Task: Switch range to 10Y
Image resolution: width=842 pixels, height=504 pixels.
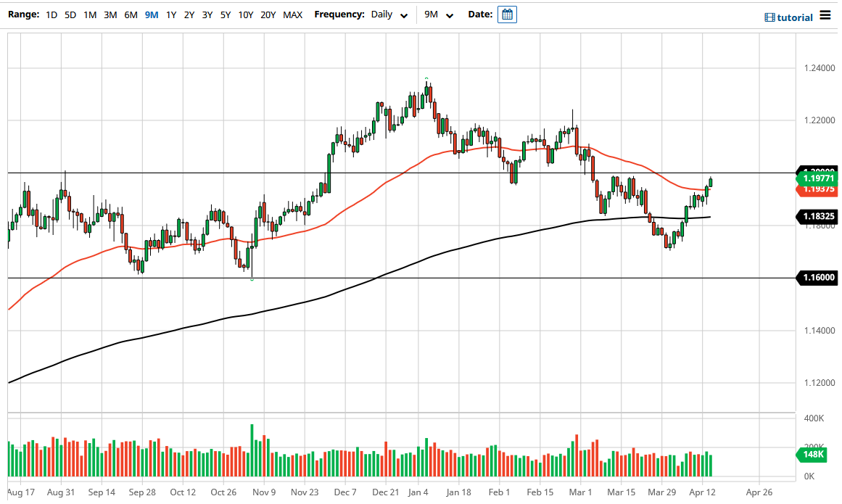Action: point(246,15)
